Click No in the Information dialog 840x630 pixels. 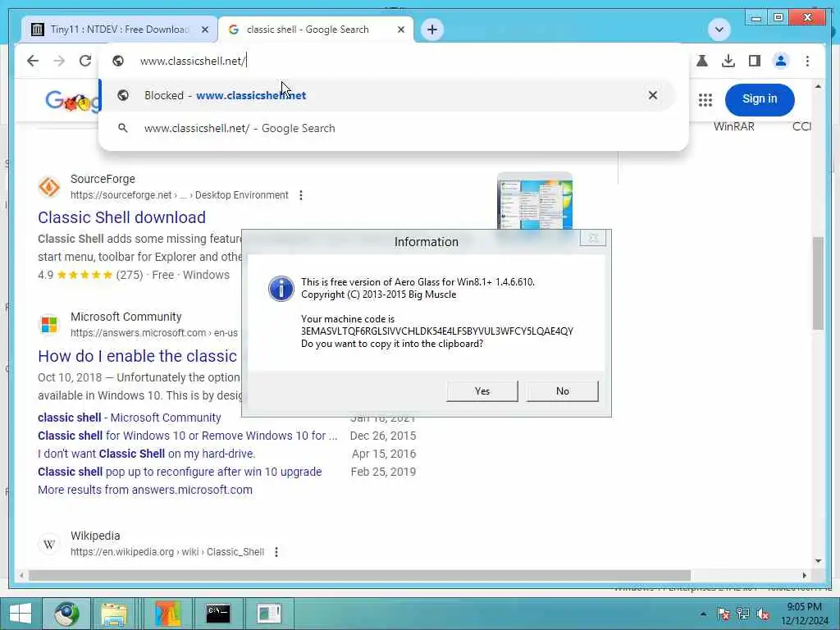pos(563,391)
